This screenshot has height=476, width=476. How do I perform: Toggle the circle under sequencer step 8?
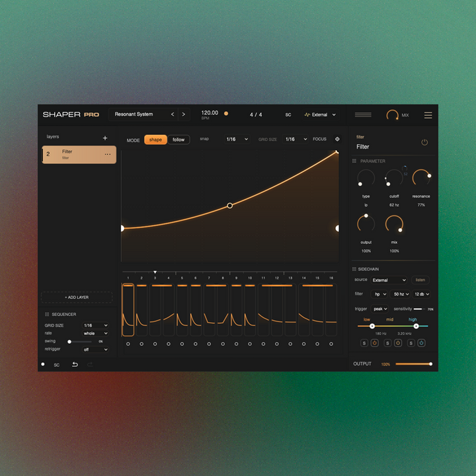point(223,344)
